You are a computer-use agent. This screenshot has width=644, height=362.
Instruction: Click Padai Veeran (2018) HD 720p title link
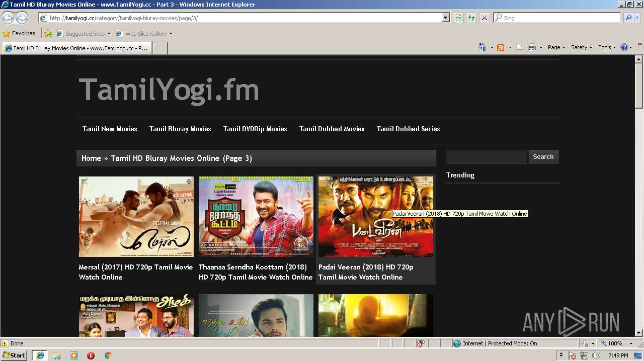366,272
